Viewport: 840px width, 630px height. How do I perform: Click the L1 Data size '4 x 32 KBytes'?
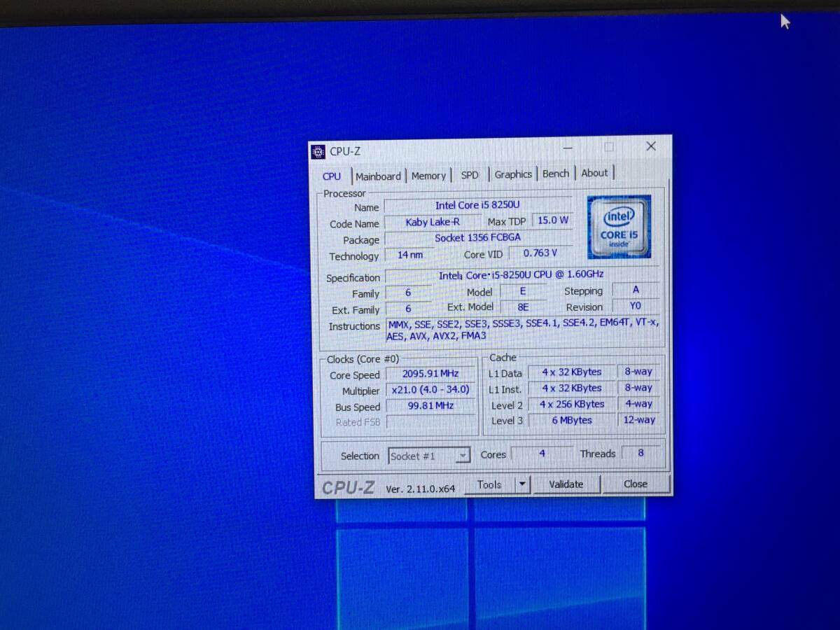[x=571, y=372]
